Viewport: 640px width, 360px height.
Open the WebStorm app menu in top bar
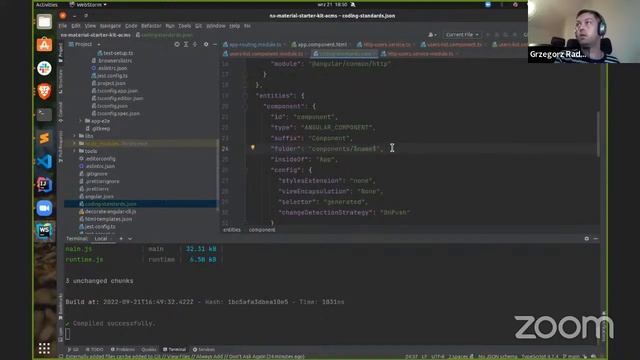point(88,4)
